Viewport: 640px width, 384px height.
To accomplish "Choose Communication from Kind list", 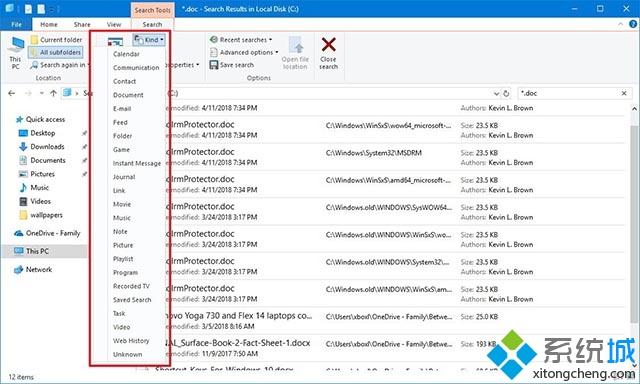I will (136, 68).
